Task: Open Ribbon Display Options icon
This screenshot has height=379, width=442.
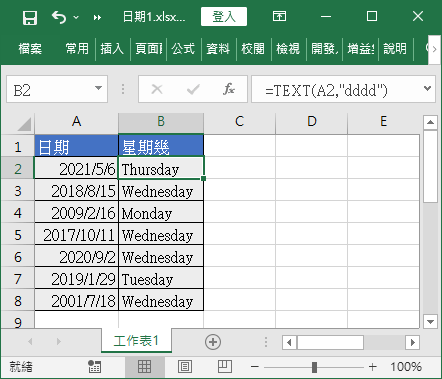Action: pos(279,16)
